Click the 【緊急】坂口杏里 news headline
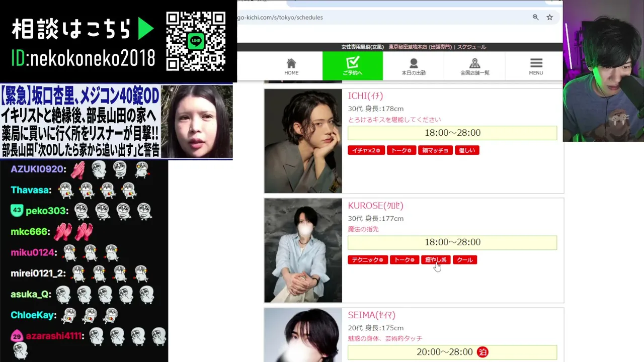Image resolution: width=644 pixels, height=362 pixels. pos(80,94)
